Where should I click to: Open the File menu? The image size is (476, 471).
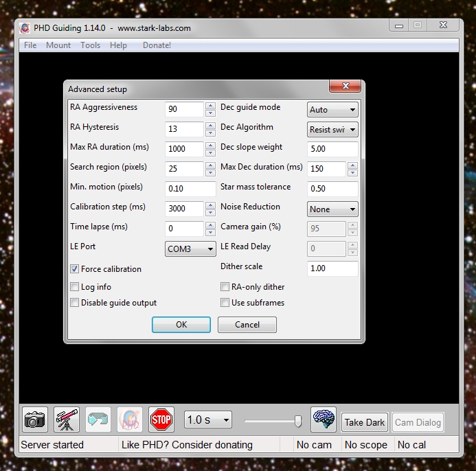tap(30, 45)
